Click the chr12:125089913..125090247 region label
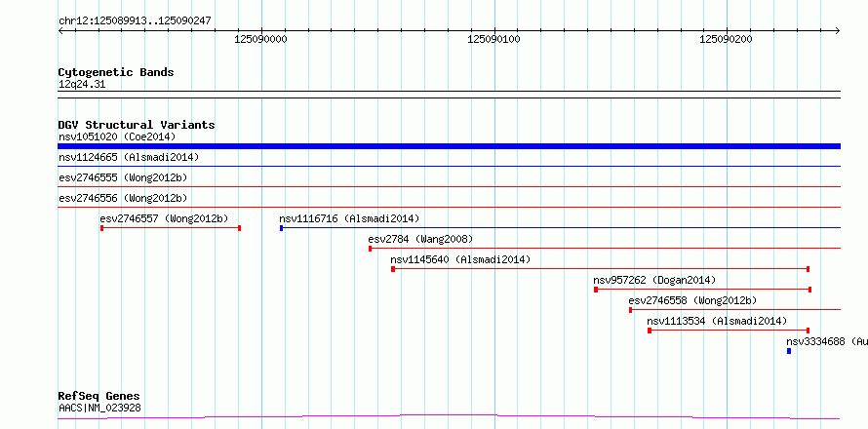 (x=135, y=21)
